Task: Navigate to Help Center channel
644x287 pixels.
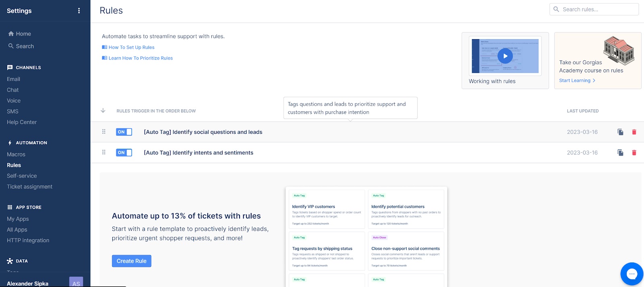Action: 22,122
